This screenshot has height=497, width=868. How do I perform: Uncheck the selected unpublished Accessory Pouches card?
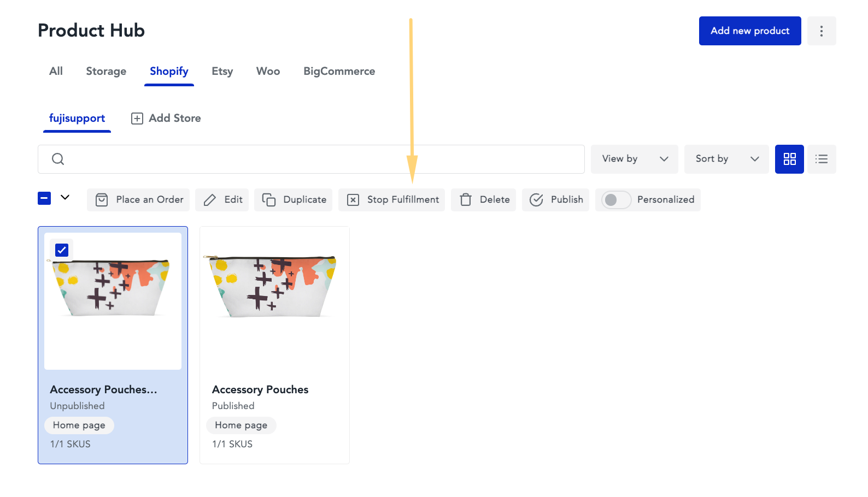pos(62,250)
